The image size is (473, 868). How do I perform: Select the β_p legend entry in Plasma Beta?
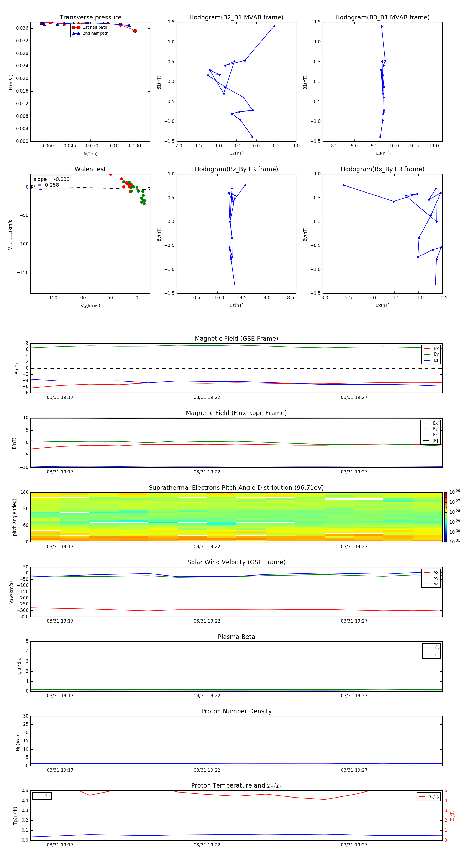(431, 647)
